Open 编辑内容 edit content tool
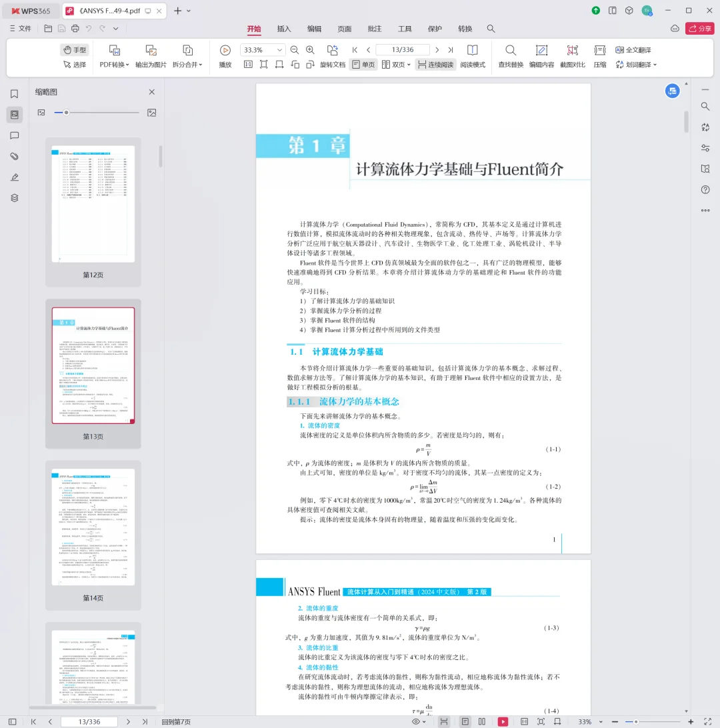The height and width of the screenshot is (728, 720). pos(541,56)
